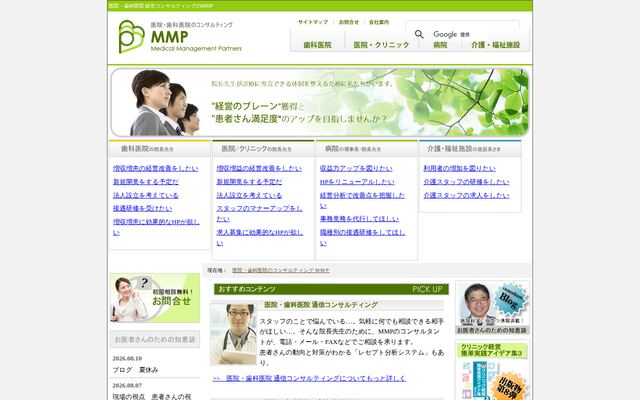Image resolution: width=640 pixels, height=400 pixels.
Task: Click the 医院/クリニック column header
Action: coord(263,149)
